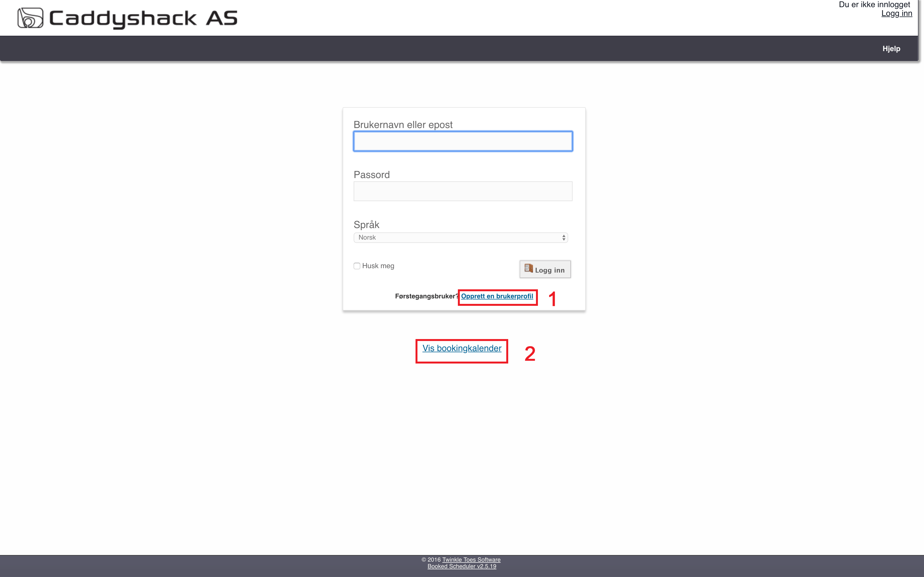Focus the Brukernavn eller epost field

463,141
